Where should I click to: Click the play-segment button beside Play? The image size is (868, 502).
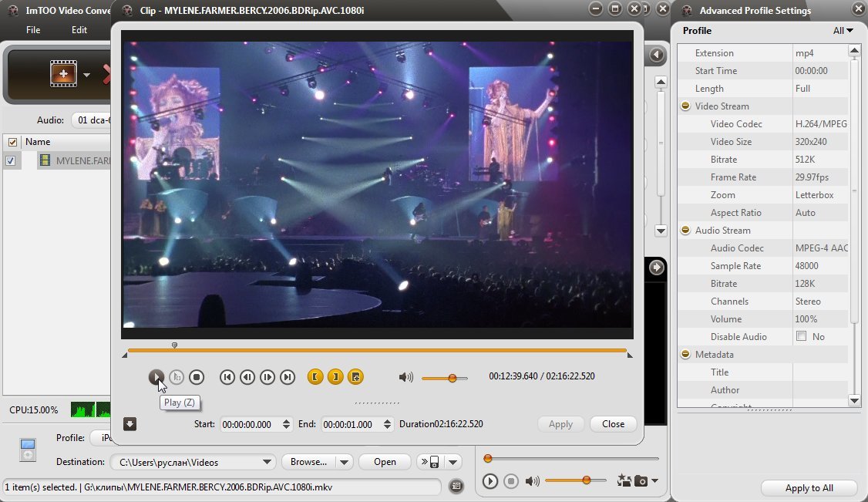pos(177,378)
